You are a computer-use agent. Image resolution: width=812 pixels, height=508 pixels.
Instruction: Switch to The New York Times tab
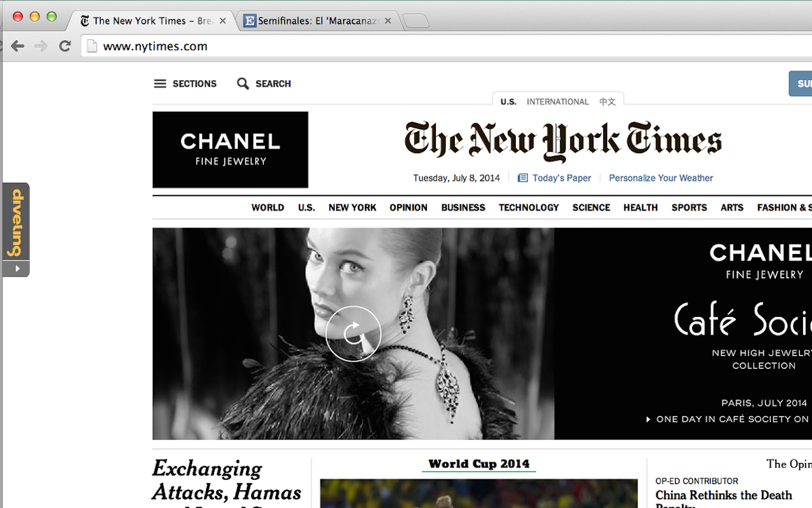pos(152,21)
